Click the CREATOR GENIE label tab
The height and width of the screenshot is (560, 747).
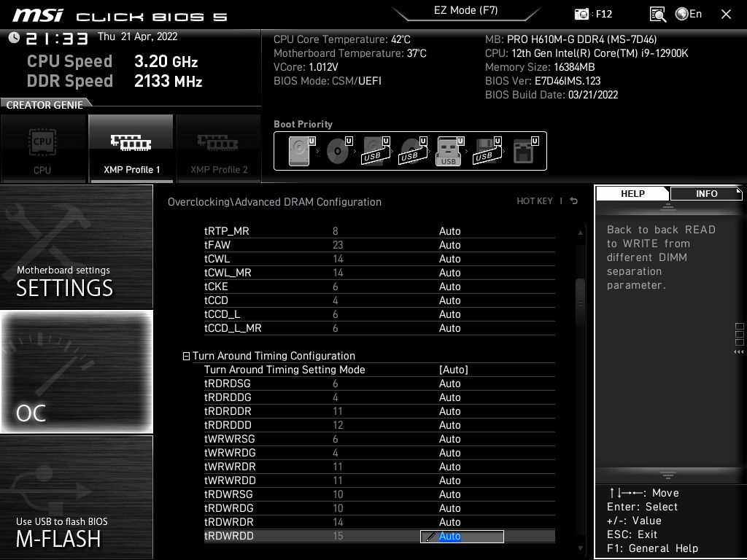click(44, 105)
